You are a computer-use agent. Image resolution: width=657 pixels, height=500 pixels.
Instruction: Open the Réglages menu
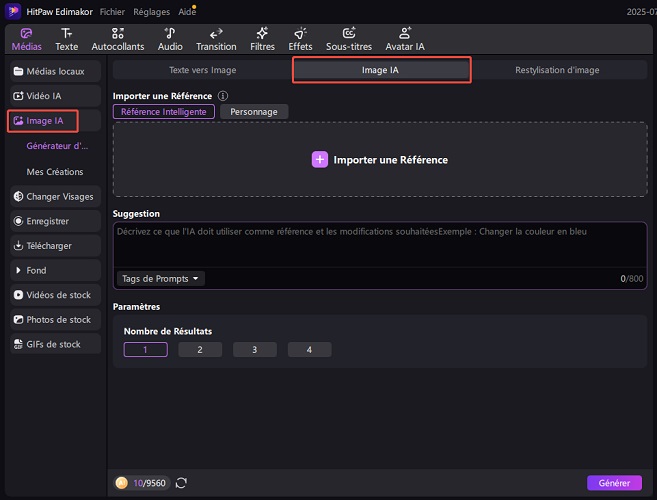(151, 12)
